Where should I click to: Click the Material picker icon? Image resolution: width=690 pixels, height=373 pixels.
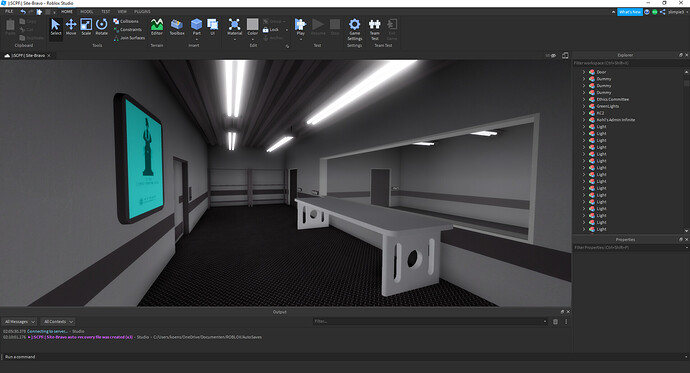[x=235, y=27]
